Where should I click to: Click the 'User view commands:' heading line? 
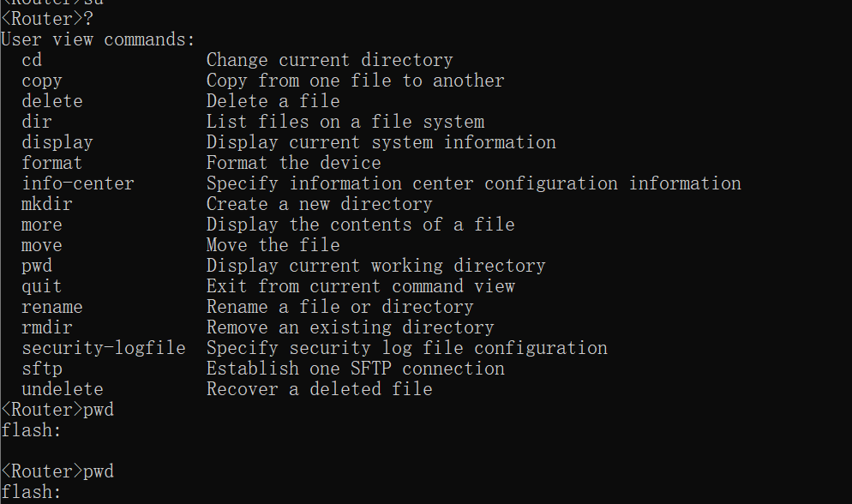99,39
